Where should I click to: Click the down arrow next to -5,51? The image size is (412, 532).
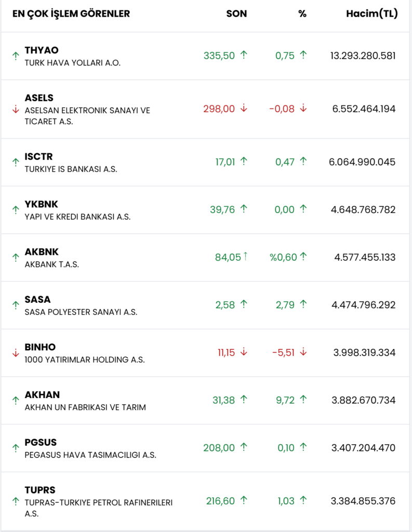click(x=303, y=352)
